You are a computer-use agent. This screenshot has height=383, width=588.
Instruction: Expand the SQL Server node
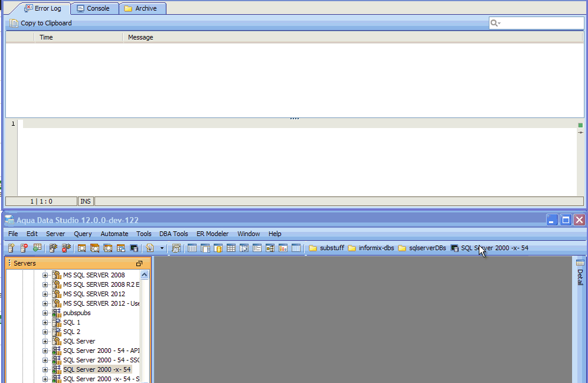click(45, 342)
